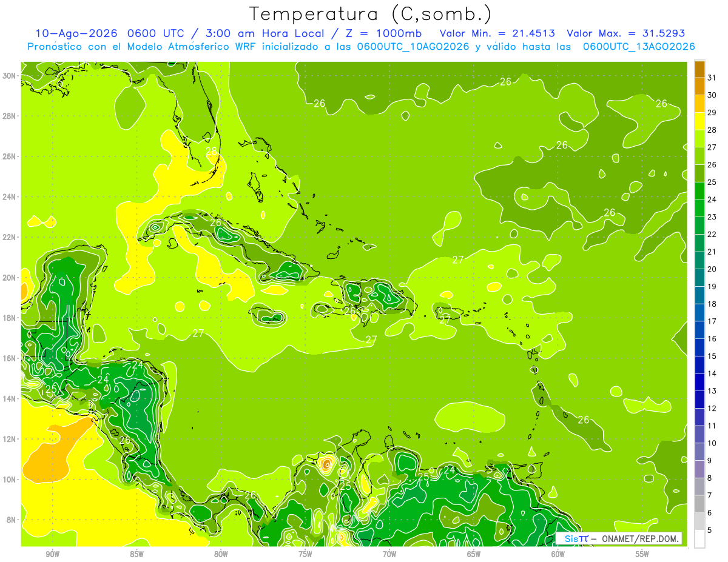This screenshot has height=562, width=728.
Task: Click the white legend band below 5
Action: tap(699, 538)
